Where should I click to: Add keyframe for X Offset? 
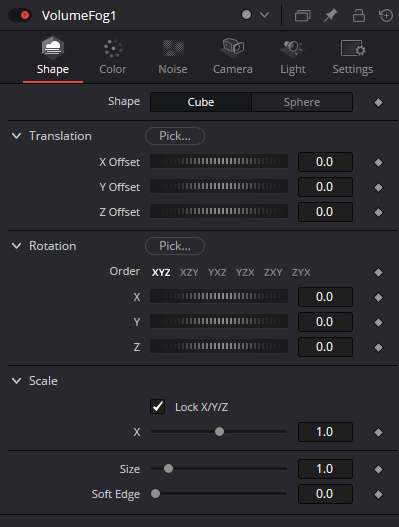click(x=378, y=162)
